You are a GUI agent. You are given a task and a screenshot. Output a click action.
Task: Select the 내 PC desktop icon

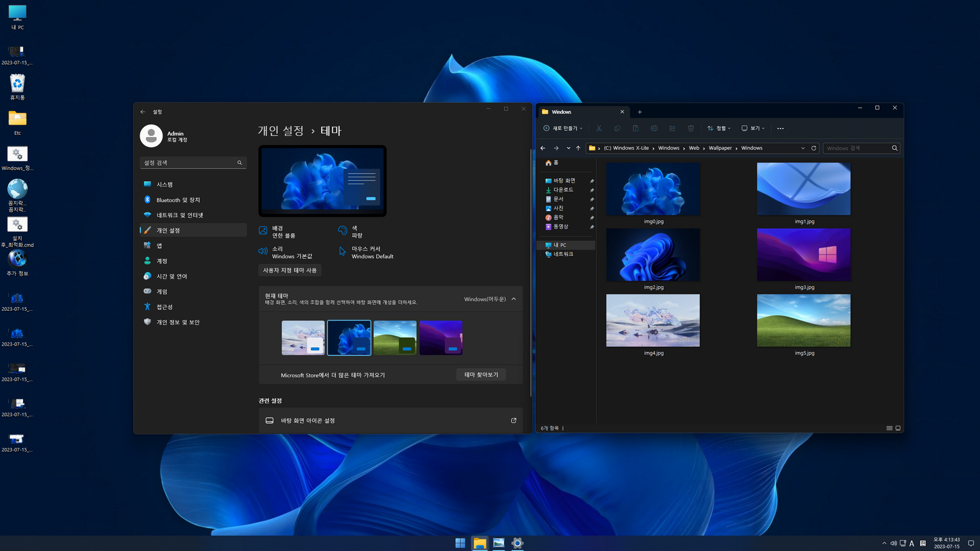click(x=17, y=17)
